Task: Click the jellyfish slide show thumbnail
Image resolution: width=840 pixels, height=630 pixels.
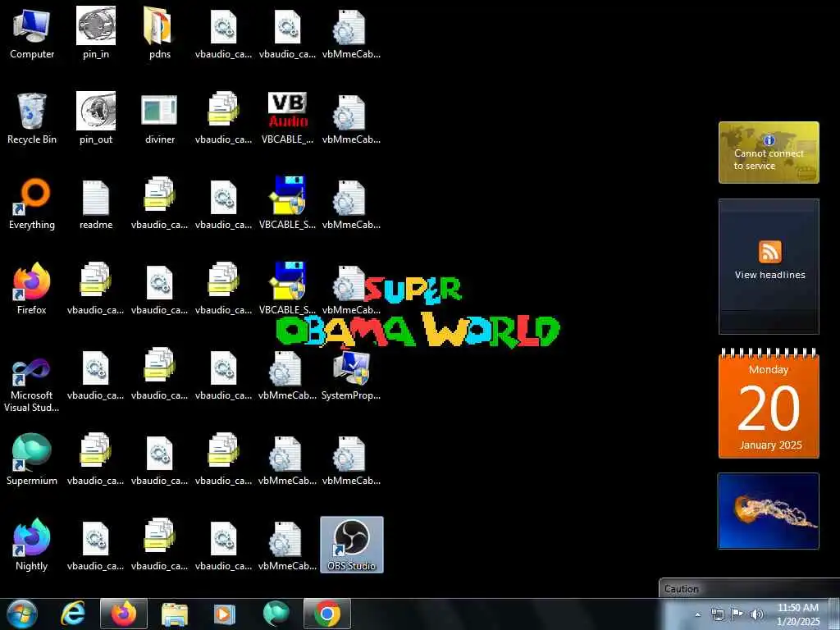Action: (x=769, y=511)
